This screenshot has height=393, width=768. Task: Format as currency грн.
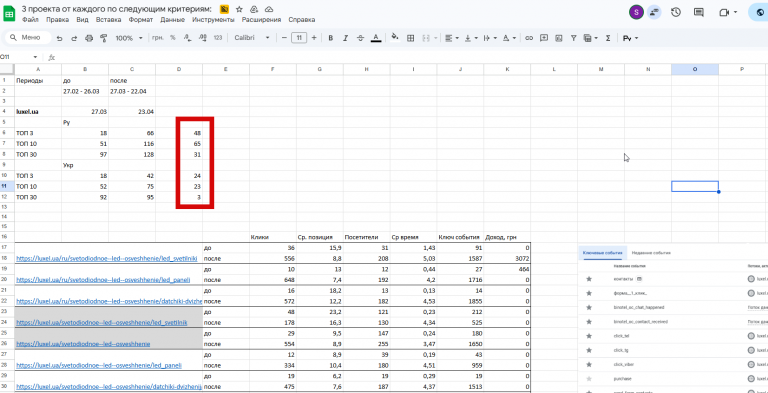pos(158,38)
